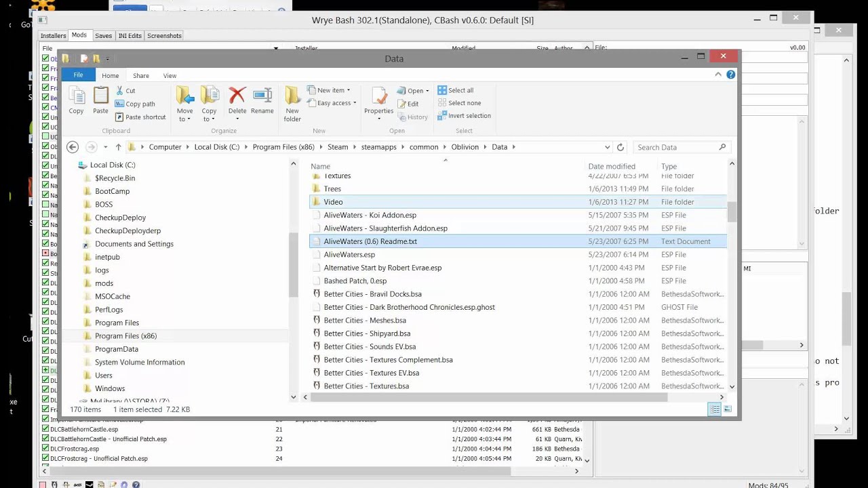
Task: Open the Copy to dropdown
Action: pyautogui.click(x=209, y=115)
